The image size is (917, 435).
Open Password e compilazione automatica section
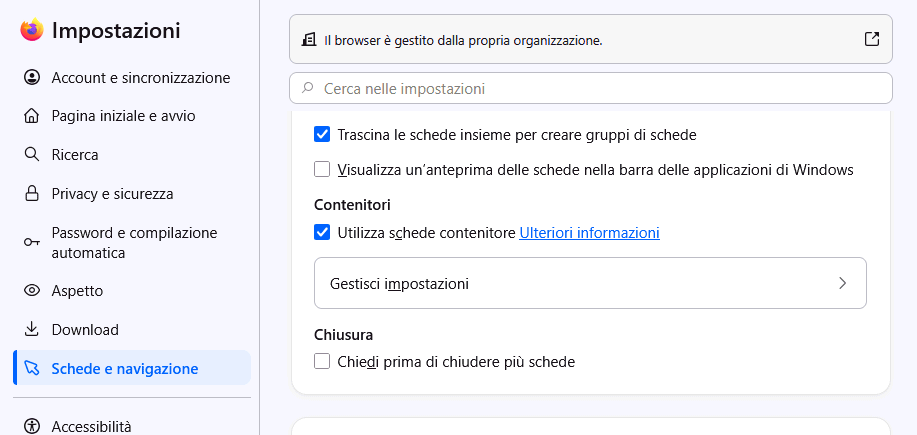coord(132,243)
